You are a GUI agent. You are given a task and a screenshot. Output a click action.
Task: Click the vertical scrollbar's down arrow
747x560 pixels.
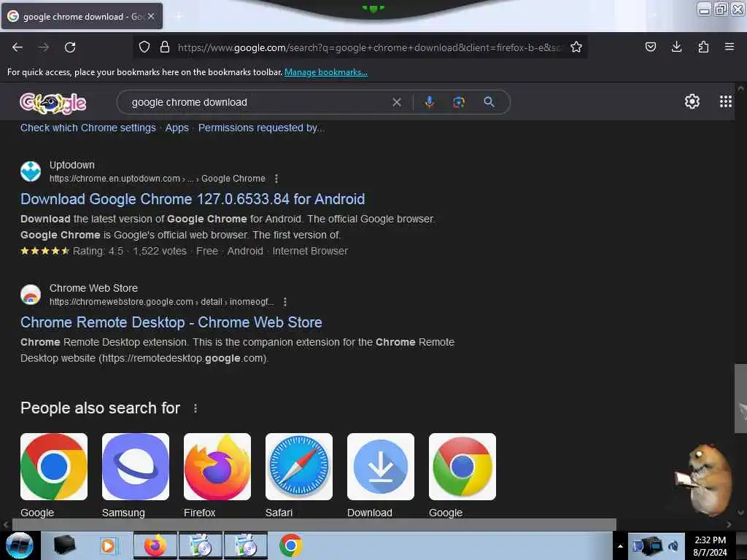[740, 513]
